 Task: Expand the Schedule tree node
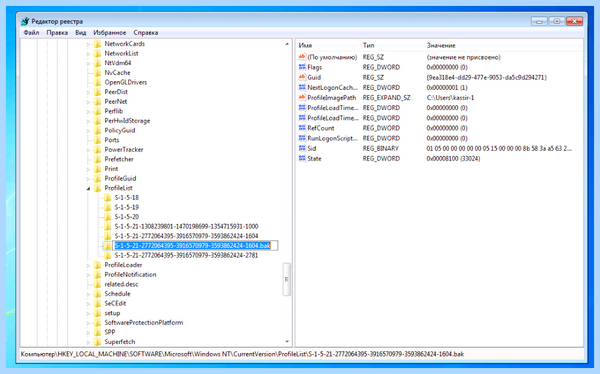tap(88, 294)
